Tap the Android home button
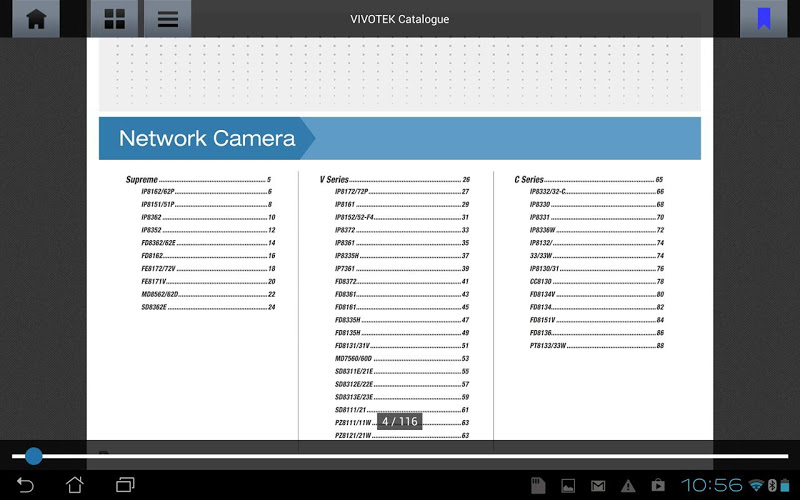 (x=74, y=485)
